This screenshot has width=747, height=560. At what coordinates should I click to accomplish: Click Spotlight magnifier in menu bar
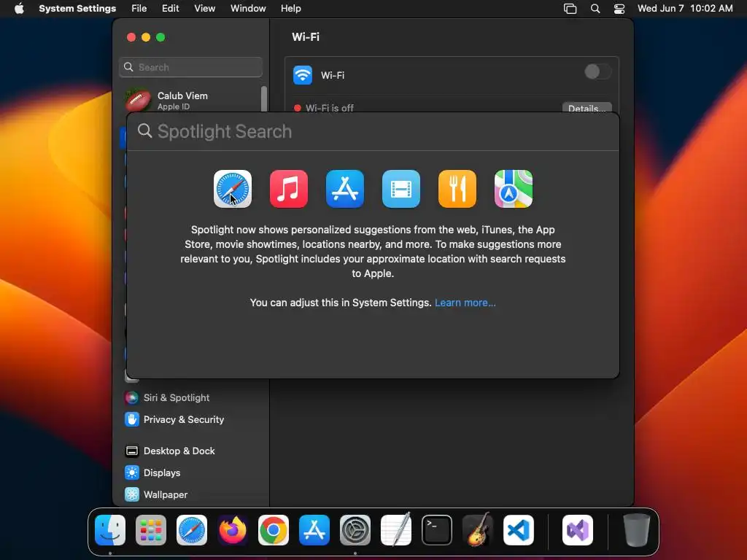(595, 9)
